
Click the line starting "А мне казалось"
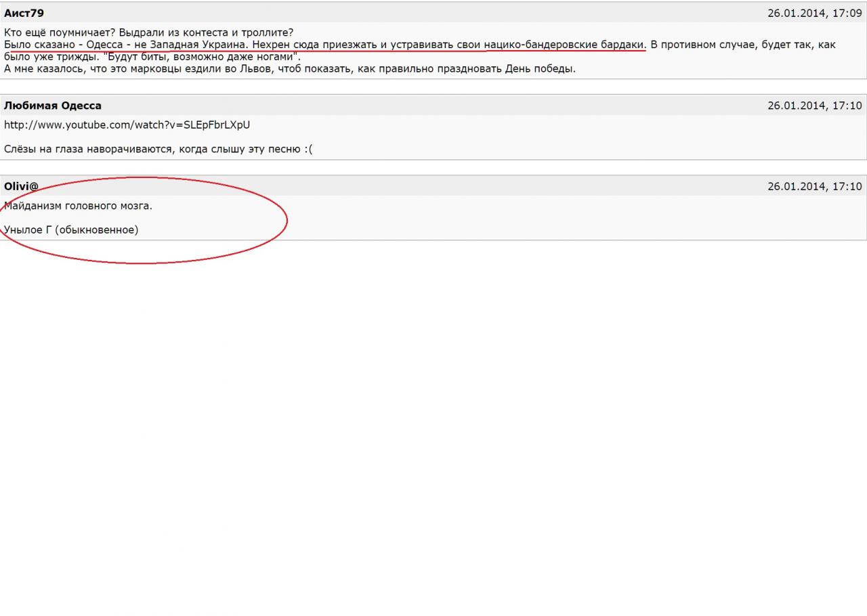point(289,68)
